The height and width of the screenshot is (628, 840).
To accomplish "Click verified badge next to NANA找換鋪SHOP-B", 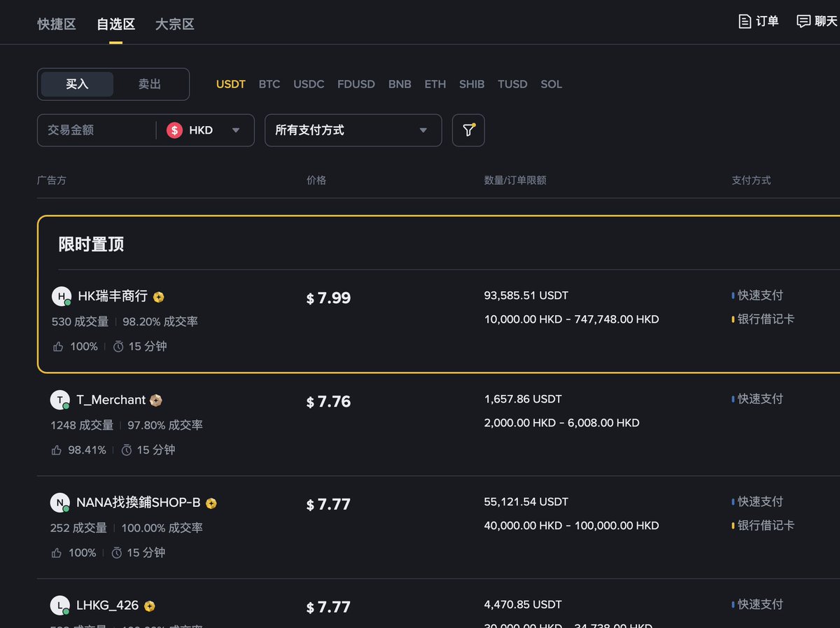I will tap(211, 503).
